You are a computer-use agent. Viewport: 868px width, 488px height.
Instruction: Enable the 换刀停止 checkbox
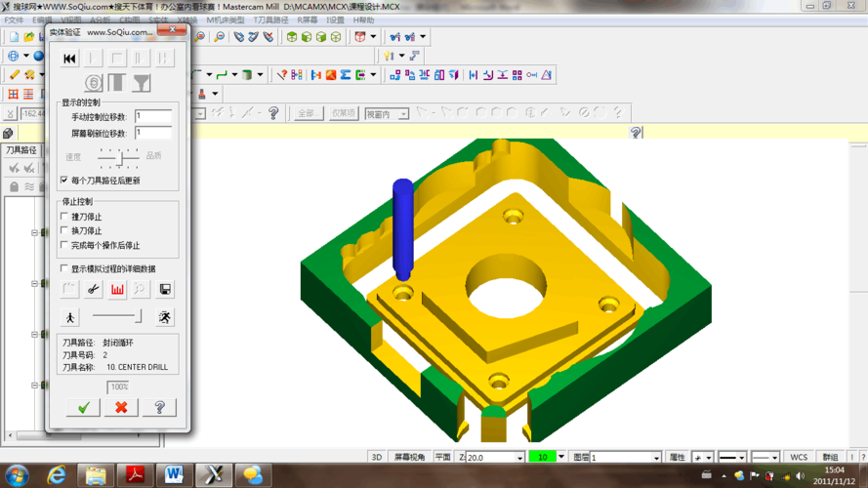click(x=64, y=231)
